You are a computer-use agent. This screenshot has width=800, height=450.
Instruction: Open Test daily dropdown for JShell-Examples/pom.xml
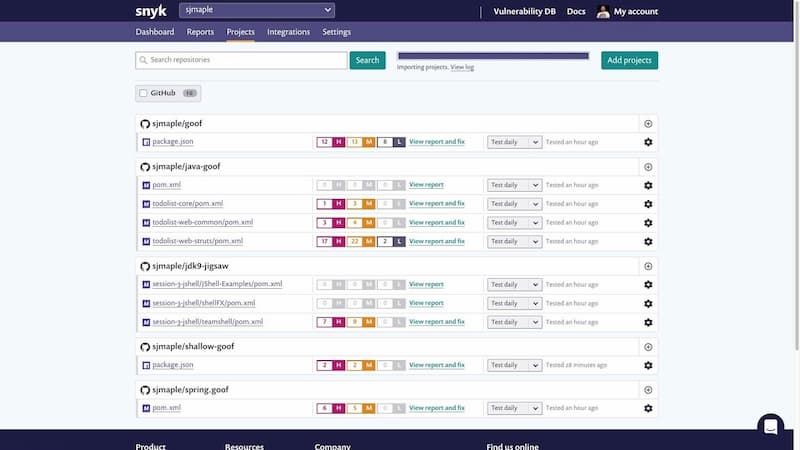coord(514,285)
